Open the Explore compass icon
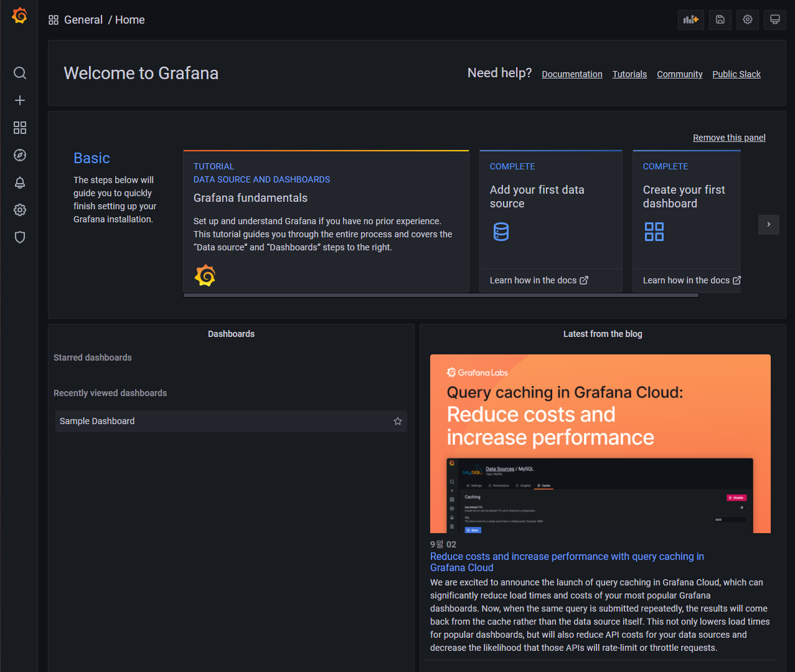Viewport: 795px width, 672px height. tap(20, 155)
